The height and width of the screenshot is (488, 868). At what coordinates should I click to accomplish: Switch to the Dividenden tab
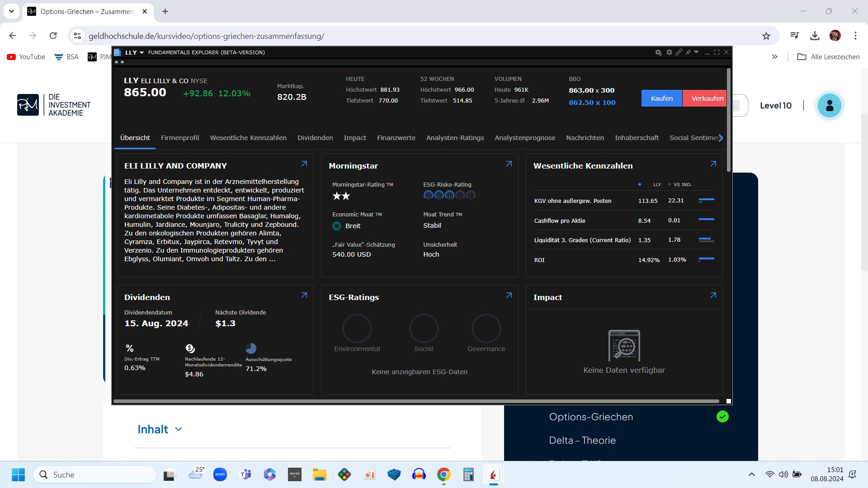point(315,138)
